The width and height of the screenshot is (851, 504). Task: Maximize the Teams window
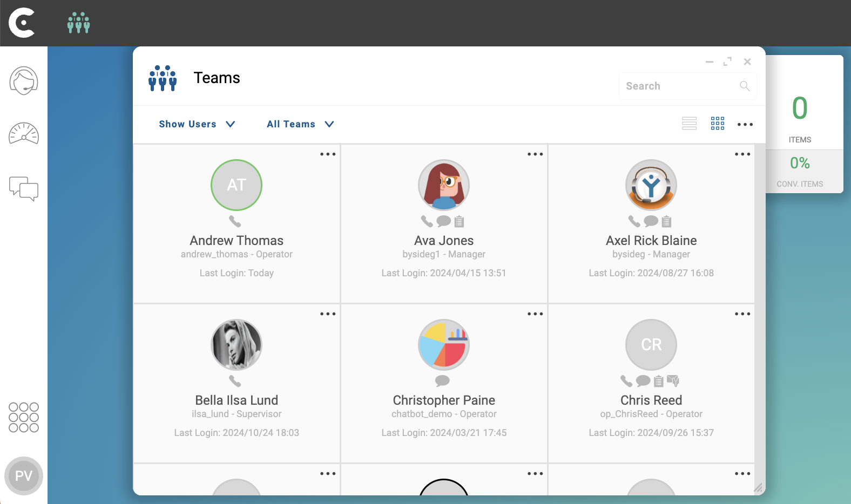(728, 62)
